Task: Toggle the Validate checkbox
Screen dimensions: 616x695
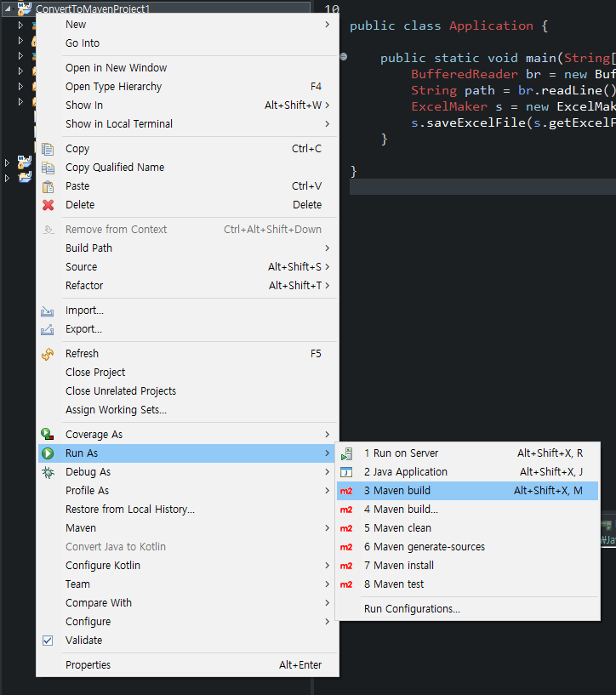Action: coord(48,641)
